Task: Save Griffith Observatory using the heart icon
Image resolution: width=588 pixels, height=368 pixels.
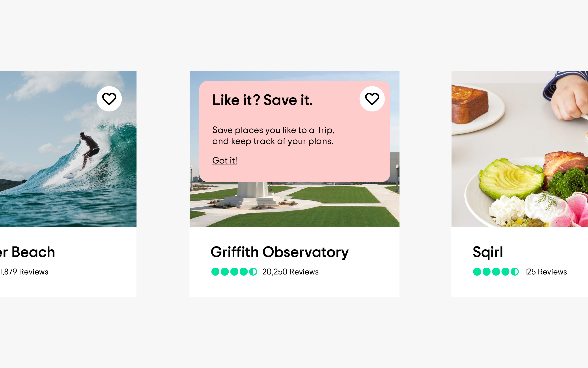Action: pos(372,99)
